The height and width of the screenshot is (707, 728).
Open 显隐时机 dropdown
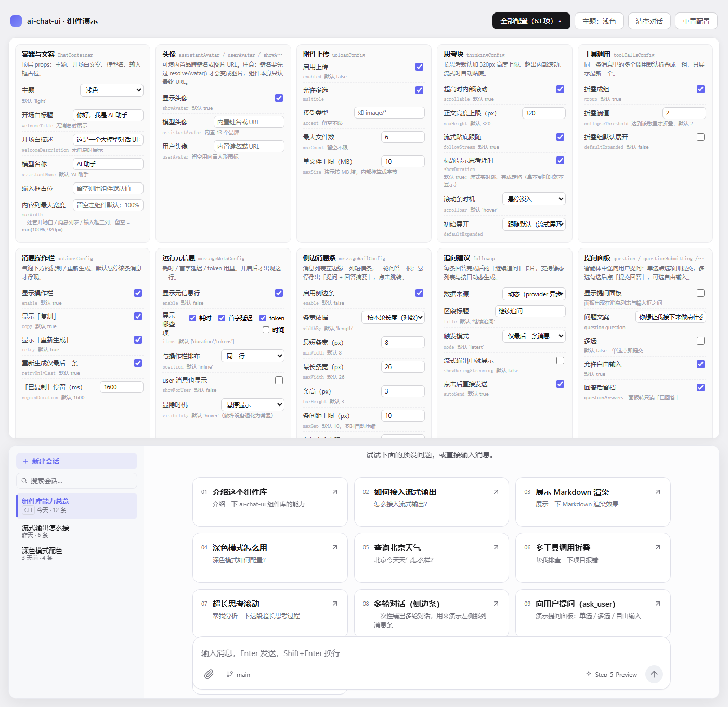(x=253, y=404)
